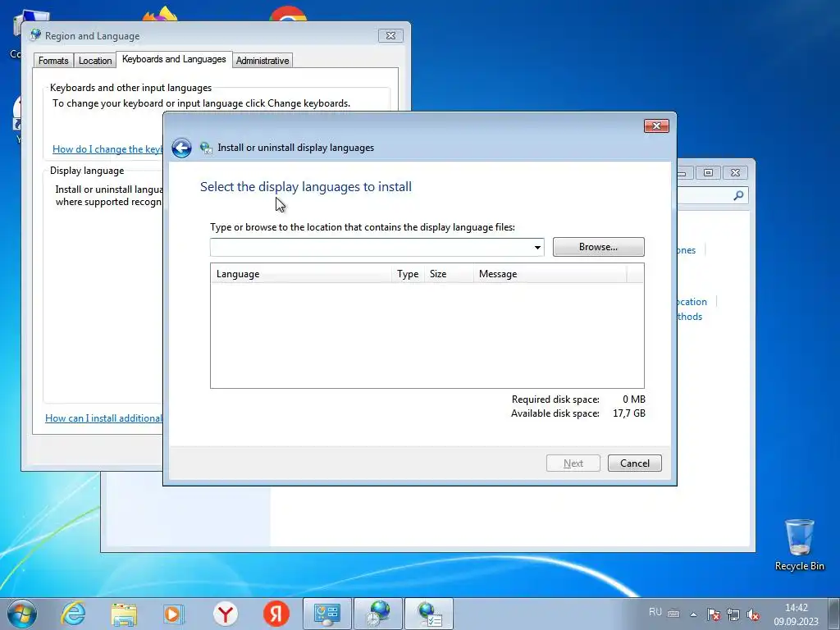Open the Recycle Bin desktop icon
The image size is (840, 630).
point(799,545)
